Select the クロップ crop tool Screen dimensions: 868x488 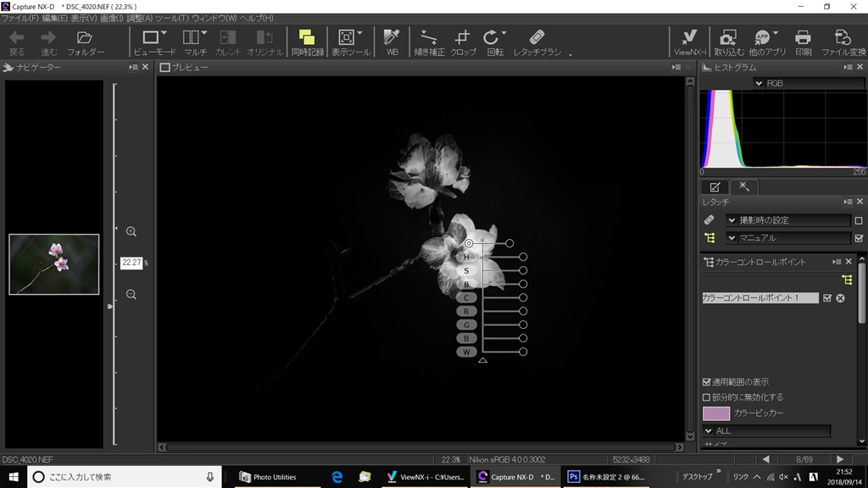coord(463,42)
